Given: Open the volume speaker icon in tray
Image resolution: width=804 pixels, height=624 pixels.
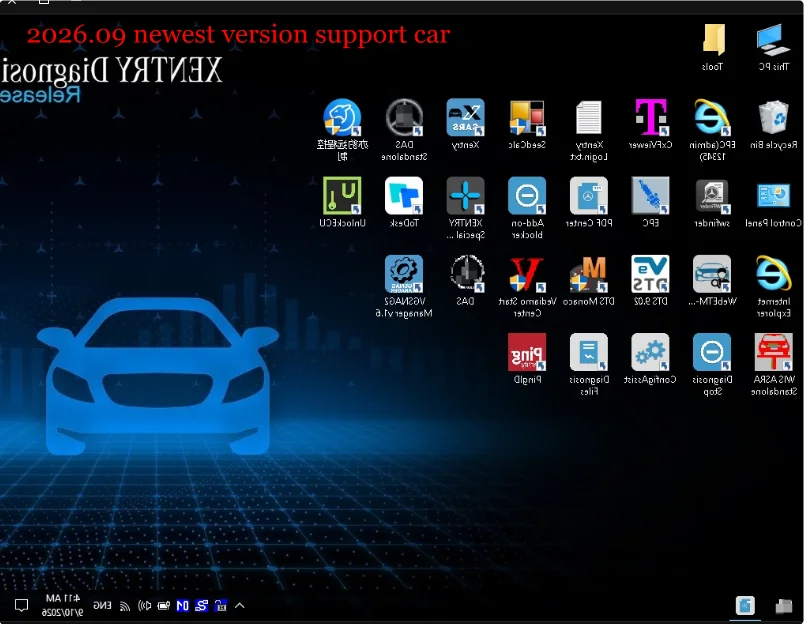Looking at the screenshot, I should pyautogui.click(x=145, y=606).
